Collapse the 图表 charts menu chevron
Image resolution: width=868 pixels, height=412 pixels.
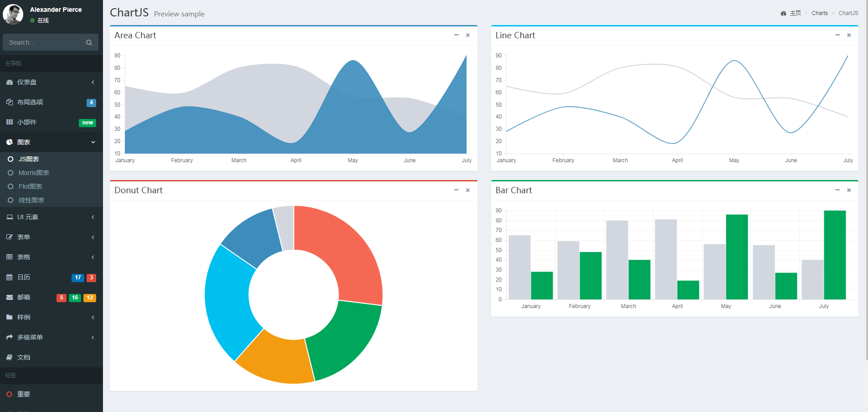pos(93,142)
